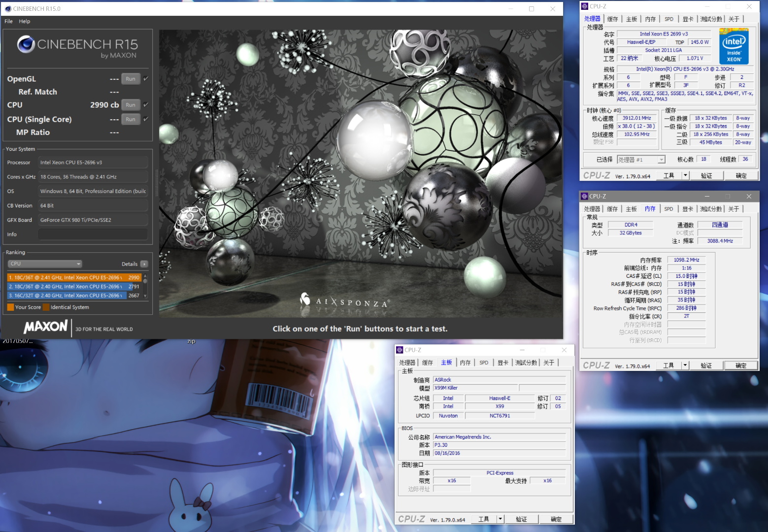The height and width of the screenshot is (532, 768).
Task: Click the Info text field in Cinebench
Action: click(93, 234)
